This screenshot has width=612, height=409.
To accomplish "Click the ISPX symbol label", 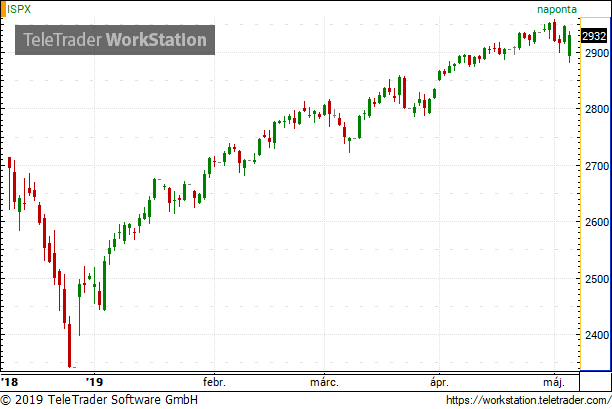I will point(19,9).
